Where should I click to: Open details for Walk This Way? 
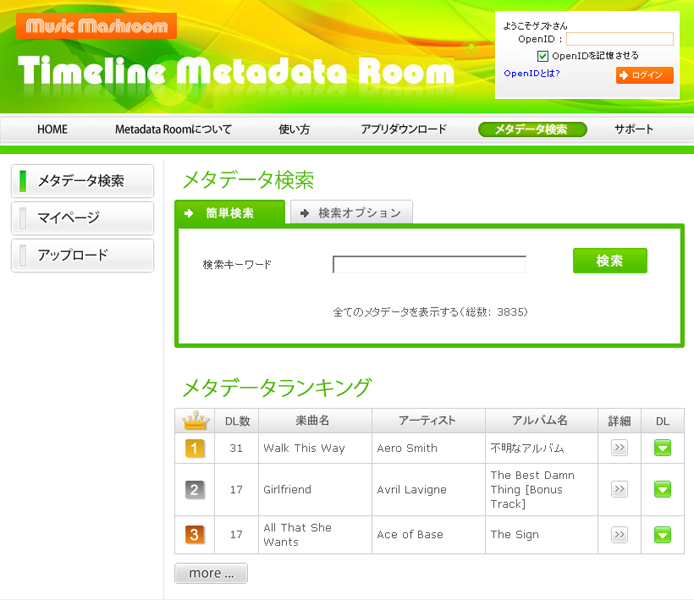coord(619,448)
